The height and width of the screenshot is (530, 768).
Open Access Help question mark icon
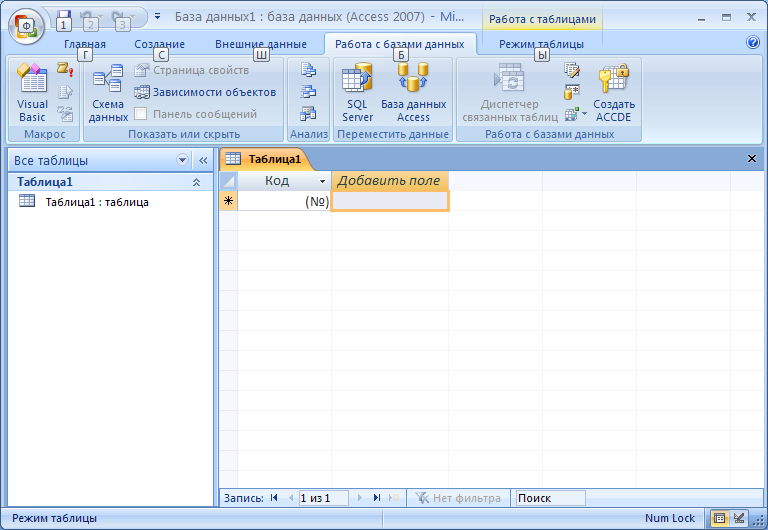(x=753, y=42)
